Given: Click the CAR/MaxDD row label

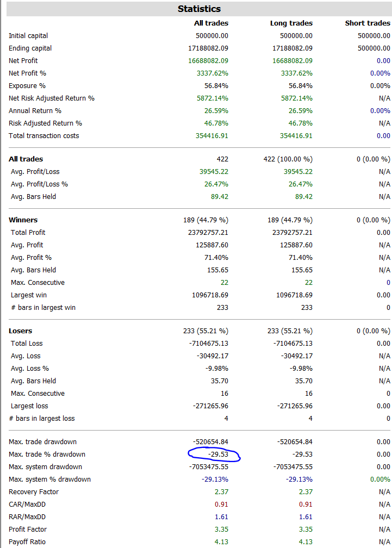Looking at the screenshot, I should 27,505.
